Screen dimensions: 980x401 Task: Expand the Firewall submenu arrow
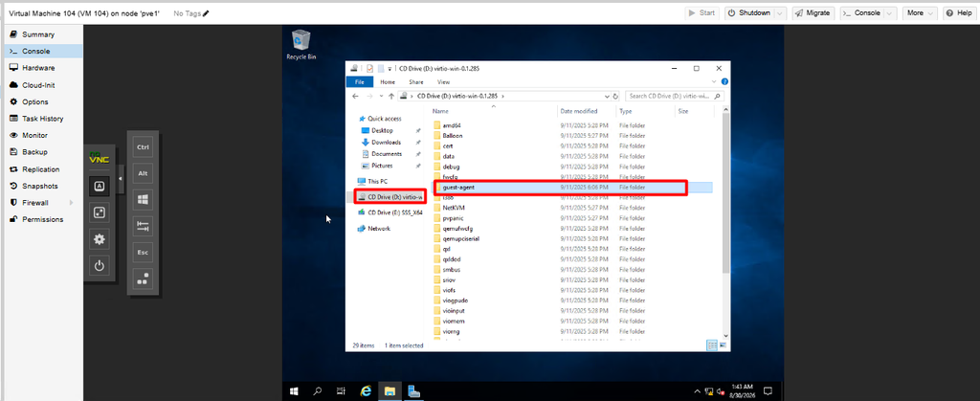[x=71, y=203]
